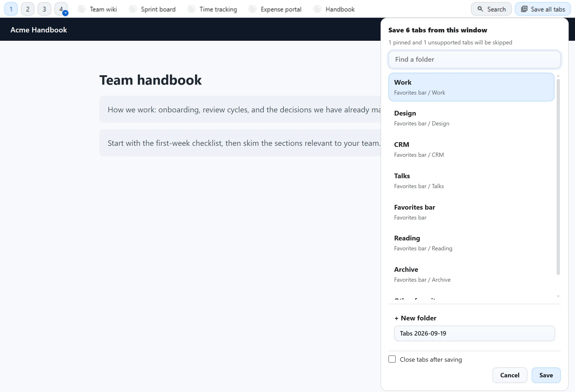Click the Time tracking tab favicon

tap(191, 9)
